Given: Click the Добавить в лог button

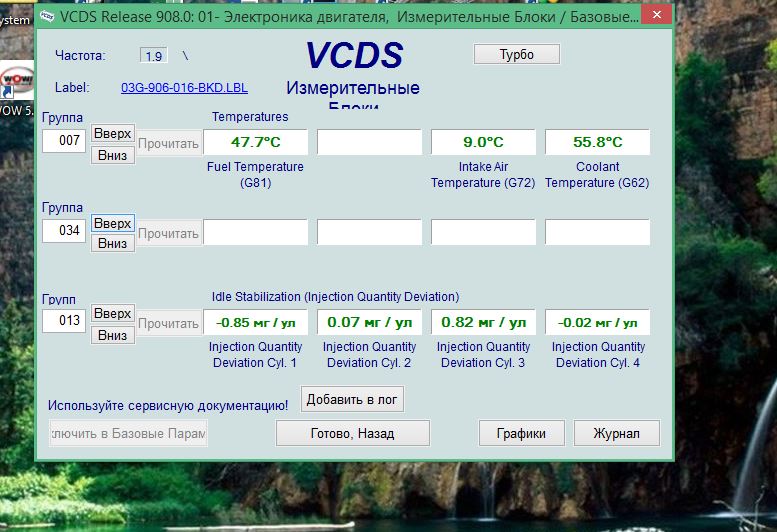Looking at the screenshot, I should [x=352, y=399].
